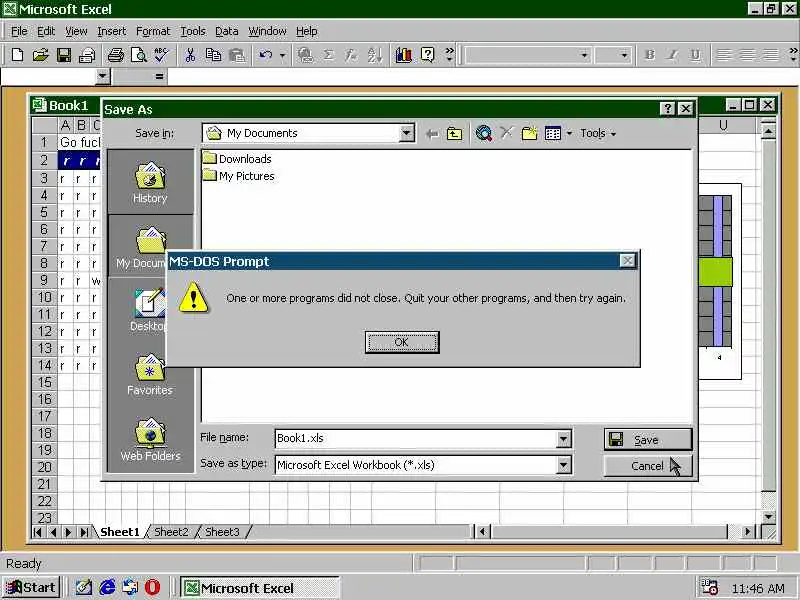
Task: Select the Downloads folder
Action: point(237,159)
